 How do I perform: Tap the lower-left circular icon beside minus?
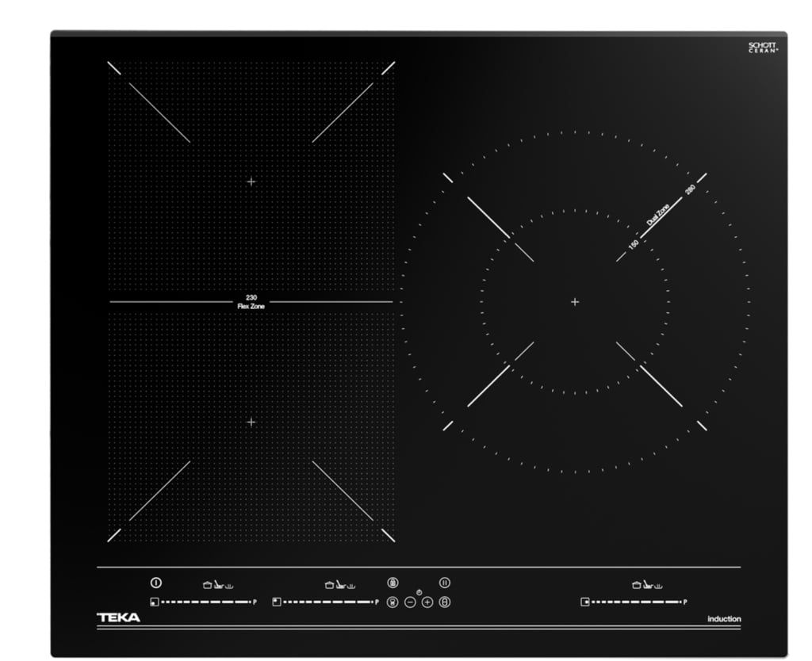392,602
